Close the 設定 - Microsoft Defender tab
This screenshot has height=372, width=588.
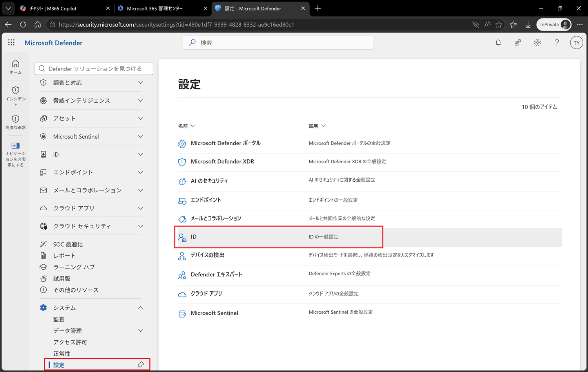(303, 8)
